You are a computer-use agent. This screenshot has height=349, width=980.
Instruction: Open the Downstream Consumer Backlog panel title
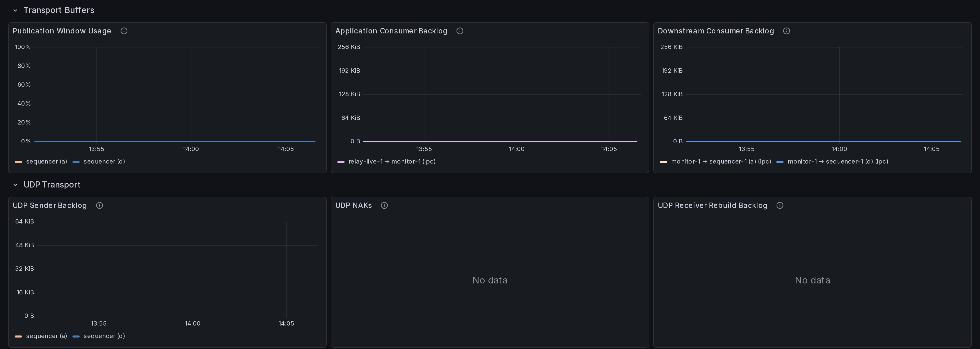tap(716, 31)
